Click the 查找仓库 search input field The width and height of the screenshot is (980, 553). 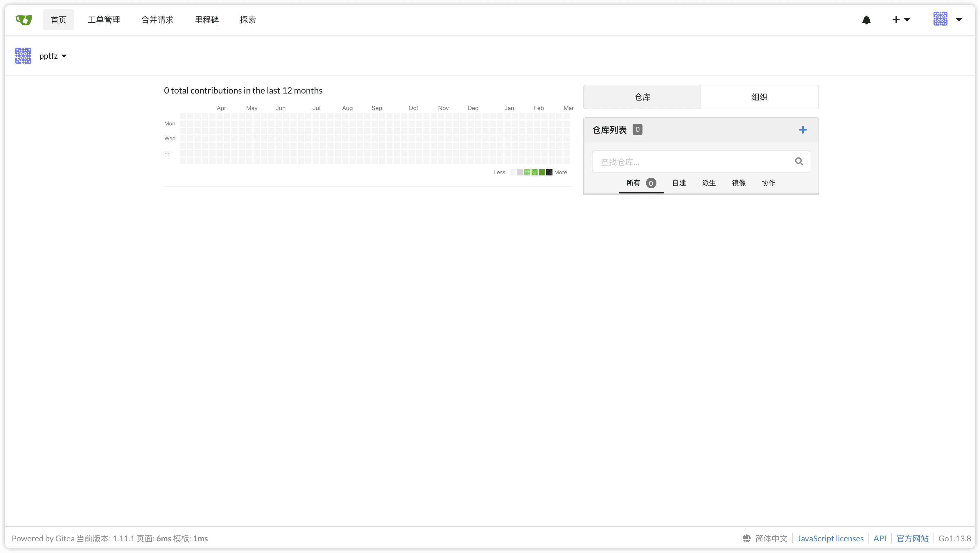click(701, 161)
